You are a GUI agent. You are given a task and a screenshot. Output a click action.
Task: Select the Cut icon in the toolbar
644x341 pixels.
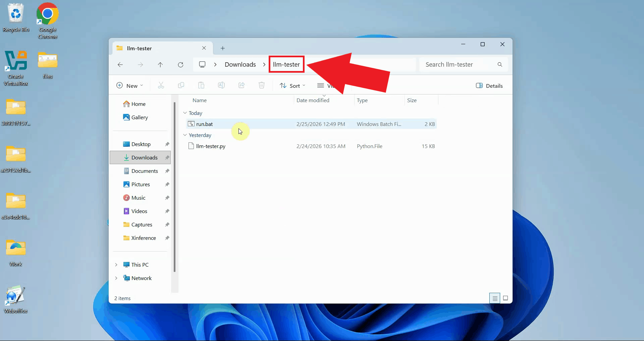click(x=161, y=85)
